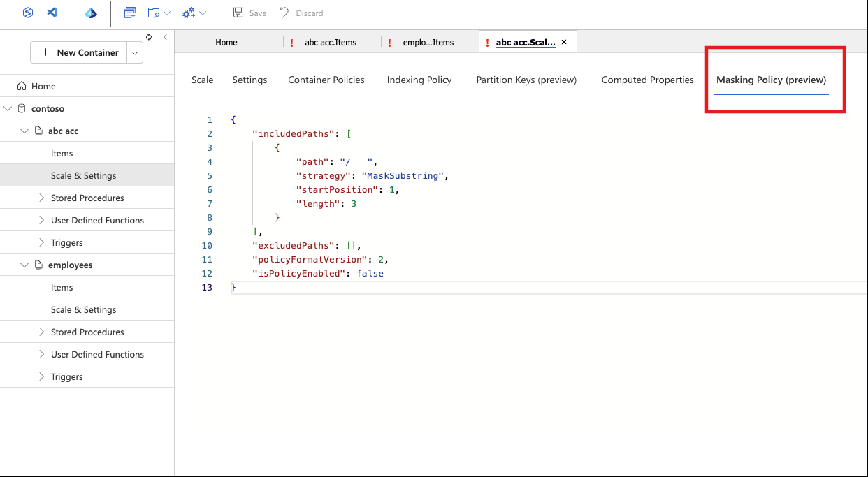Collapse the resource tree sidebar
Screen dimensions: 868x477
coord(165,37)
